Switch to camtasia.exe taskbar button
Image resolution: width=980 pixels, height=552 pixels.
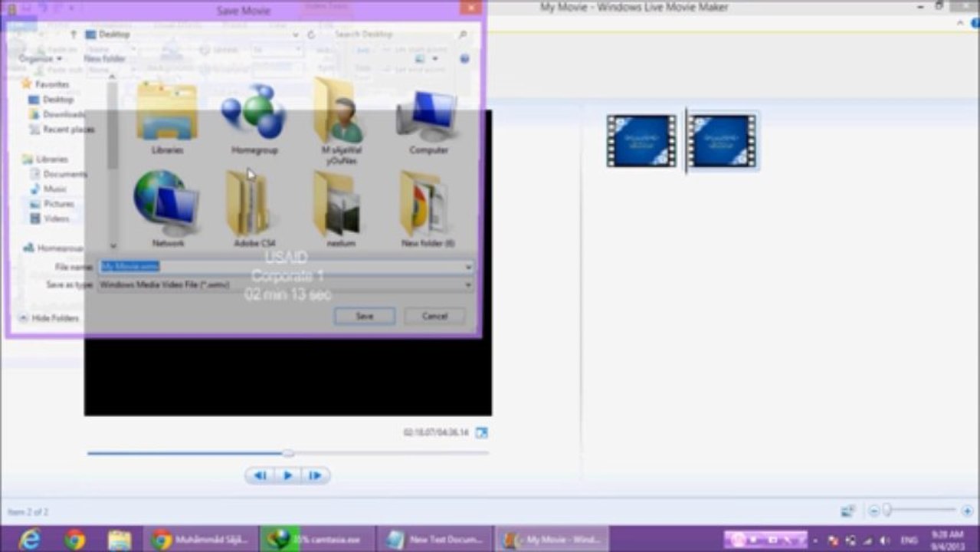tap(318, 540)
